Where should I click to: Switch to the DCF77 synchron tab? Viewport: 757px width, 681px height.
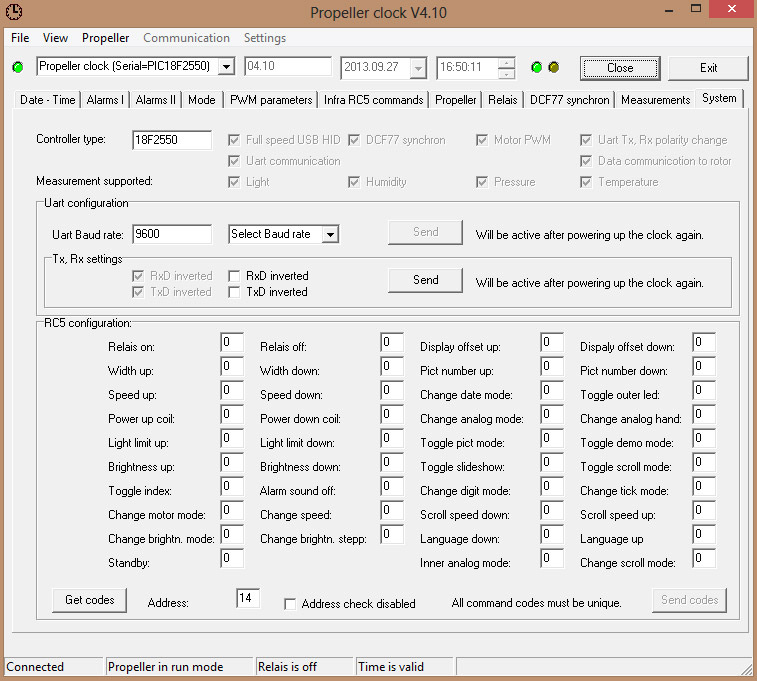coord(570,100)
